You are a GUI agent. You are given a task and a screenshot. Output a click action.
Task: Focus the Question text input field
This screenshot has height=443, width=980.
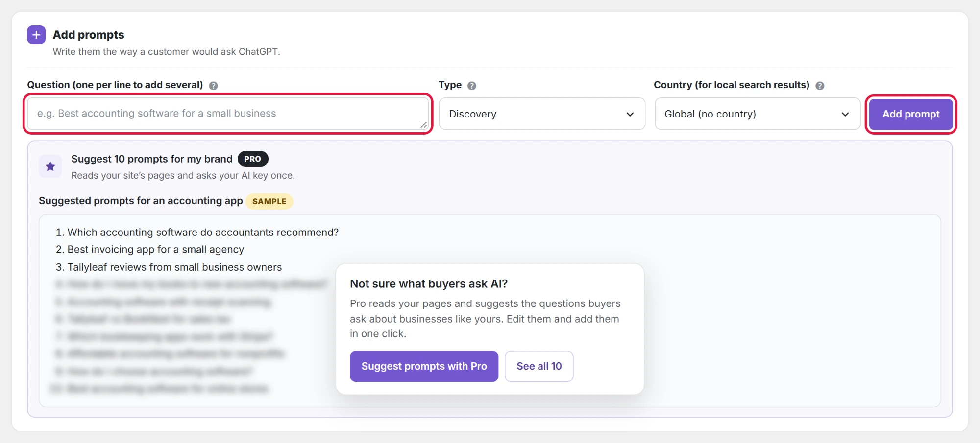(x=228, y=114)
